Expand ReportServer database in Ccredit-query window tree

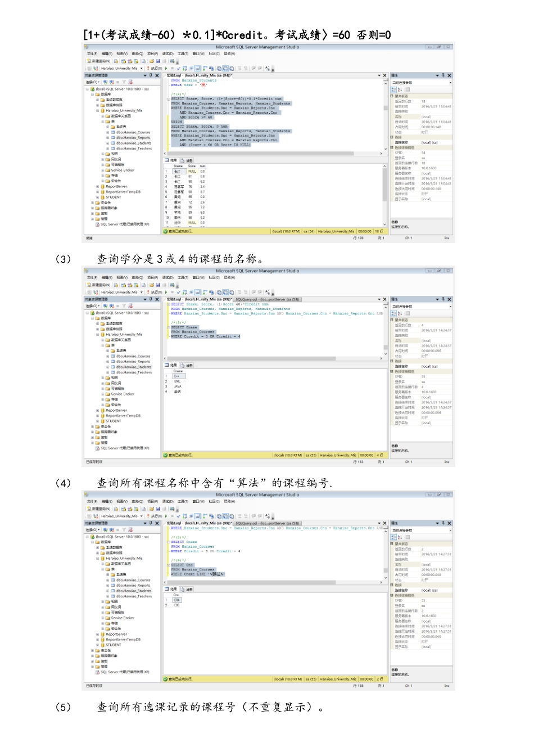click(98, 411)
